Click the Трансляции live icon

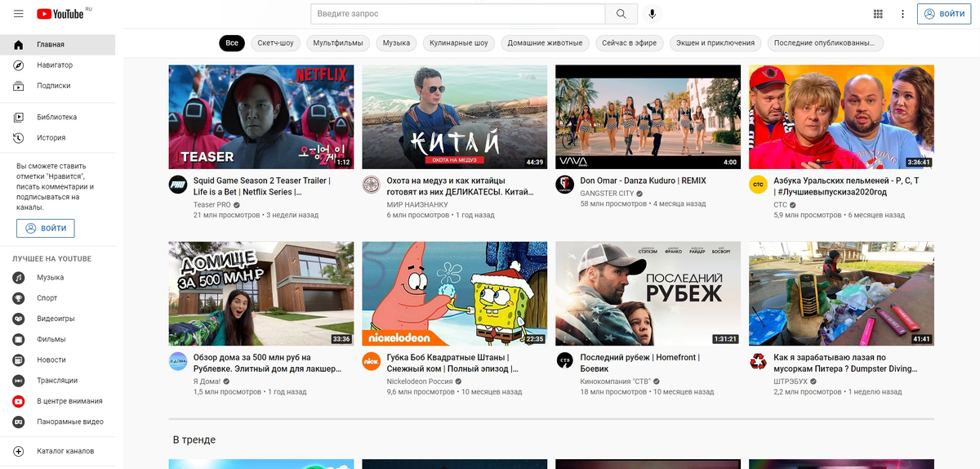click(x=19, y=381)
